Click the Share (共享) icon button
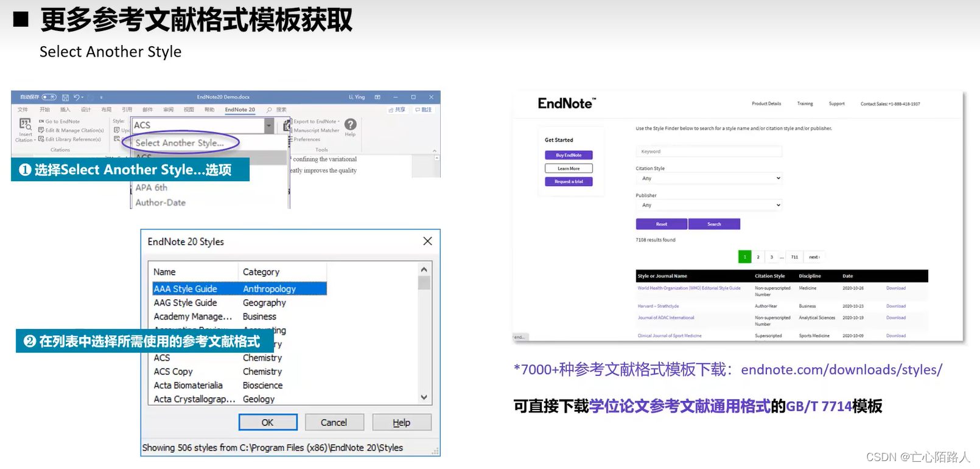The width and height of the screenshot is (980, 469). [x=397, y=110]
